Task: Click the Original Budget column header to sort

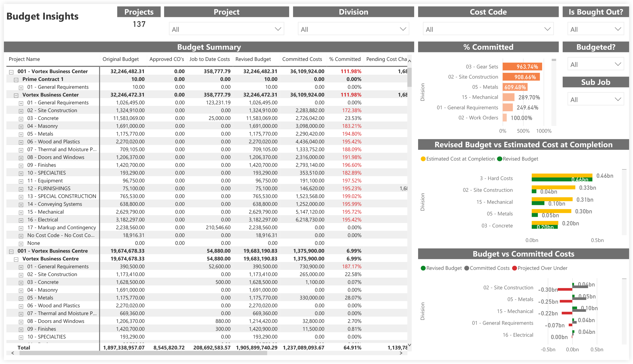Action: pyautogui.click(x=121, y=59)
